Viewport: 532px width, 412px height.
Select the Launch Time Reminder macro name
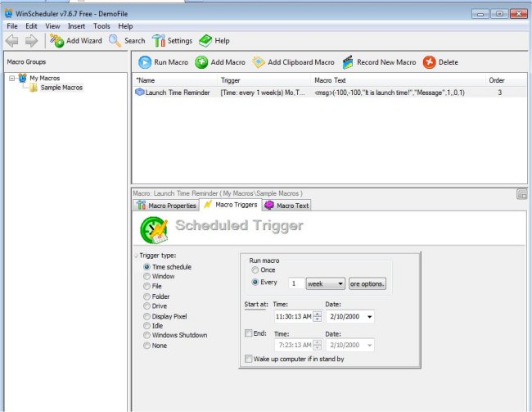(178, 93)
